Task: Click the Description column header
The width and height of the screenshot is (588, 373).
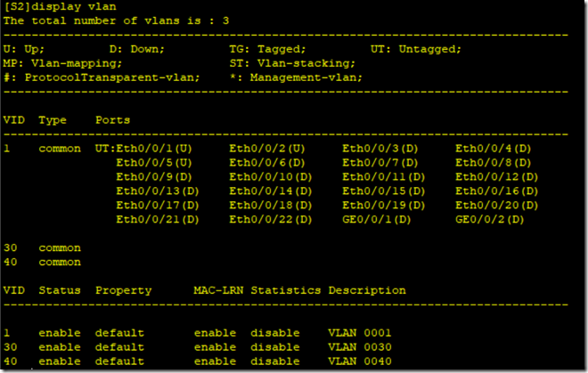Action: point(366,290)
